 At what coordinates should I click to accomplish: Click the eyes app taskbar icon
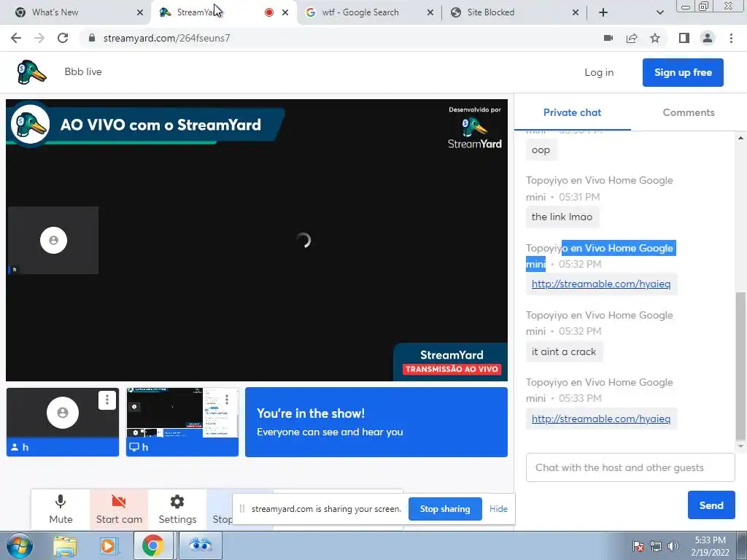[x=200, y=545]
